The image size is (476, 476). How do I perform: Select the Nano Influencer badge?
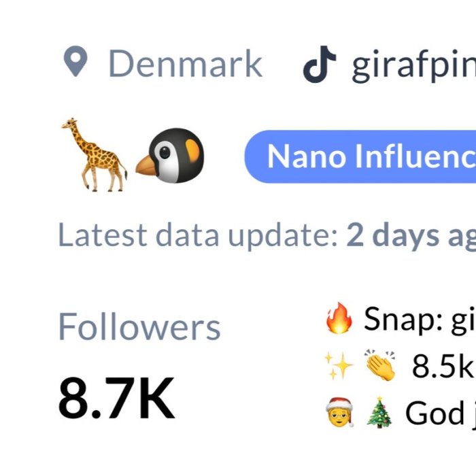click(x=360, y=156)
